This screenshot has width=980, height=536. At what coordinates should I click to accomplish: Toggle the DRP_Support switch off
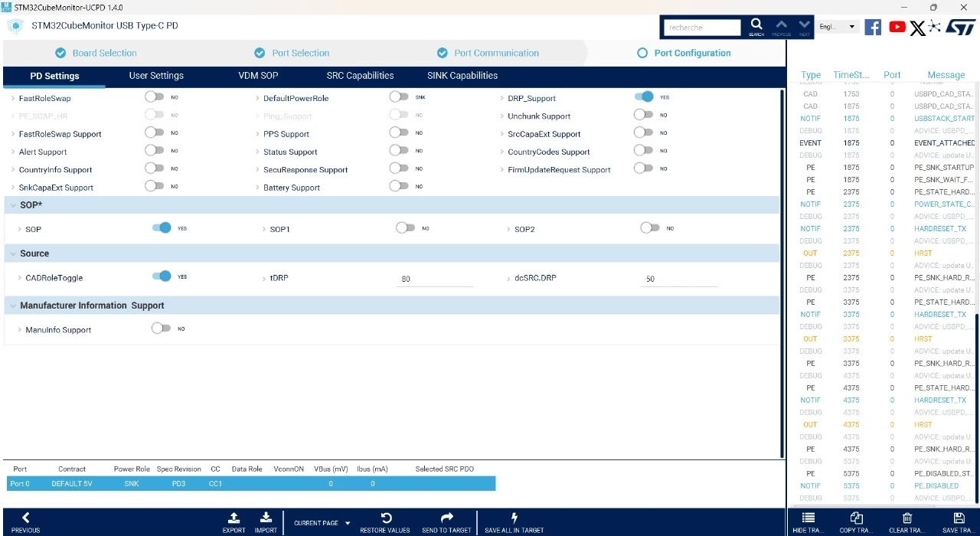click(644, 97)
